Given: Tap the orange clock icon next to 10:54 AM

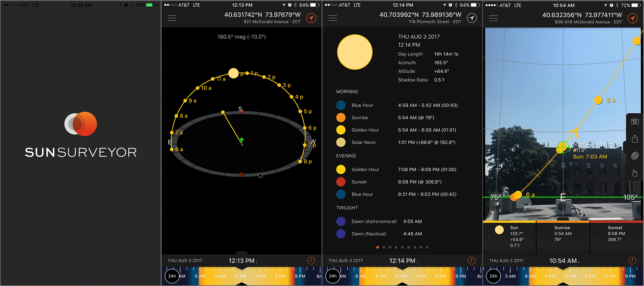Looking at the screenshot, I should pyautogui.click(x=632, y=261).
